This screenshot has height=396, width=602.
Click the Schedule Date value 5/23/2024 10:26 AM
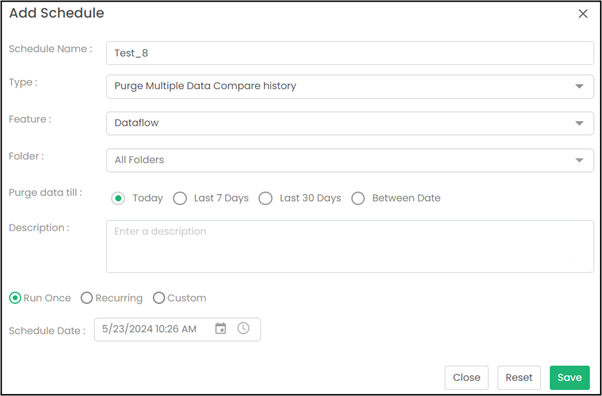pos(149,329)
